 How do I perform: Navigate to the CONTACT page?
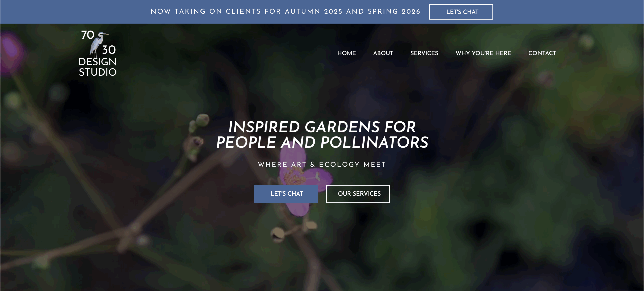[542, 53]
